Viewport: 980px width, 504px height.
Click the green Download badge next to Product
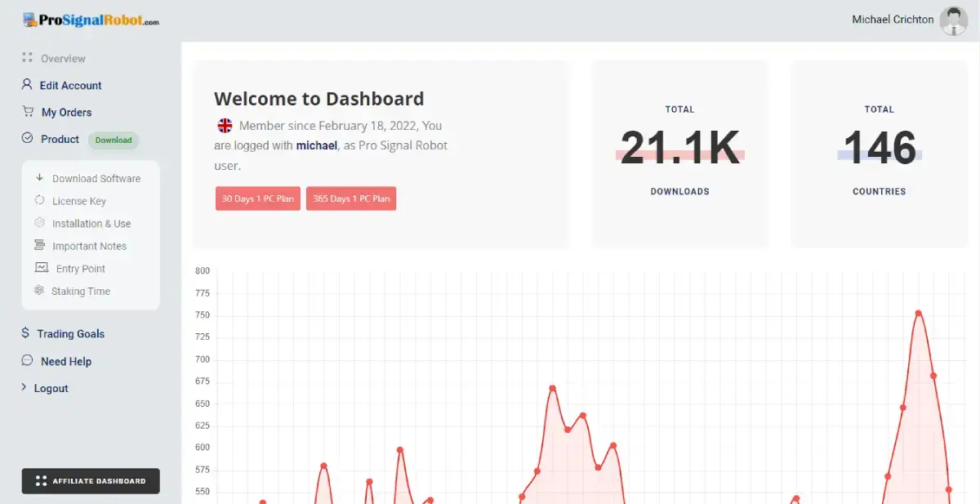(114, 140)
